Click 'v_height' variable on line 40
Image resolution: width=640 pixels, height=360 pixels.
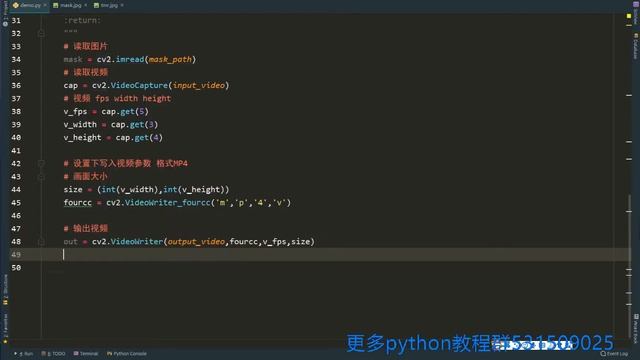[x=82, y=138]
